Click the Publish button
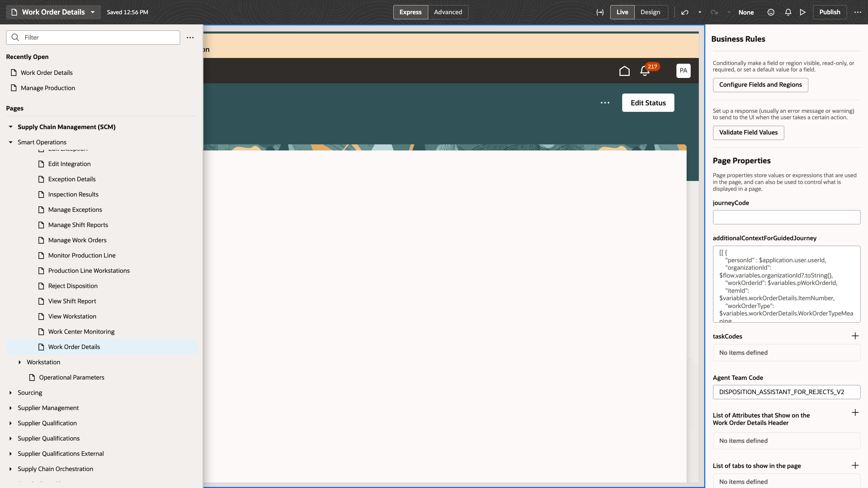The height and width of the screenshot is (488, 868). pyautogui.click(x=830, y=12)
